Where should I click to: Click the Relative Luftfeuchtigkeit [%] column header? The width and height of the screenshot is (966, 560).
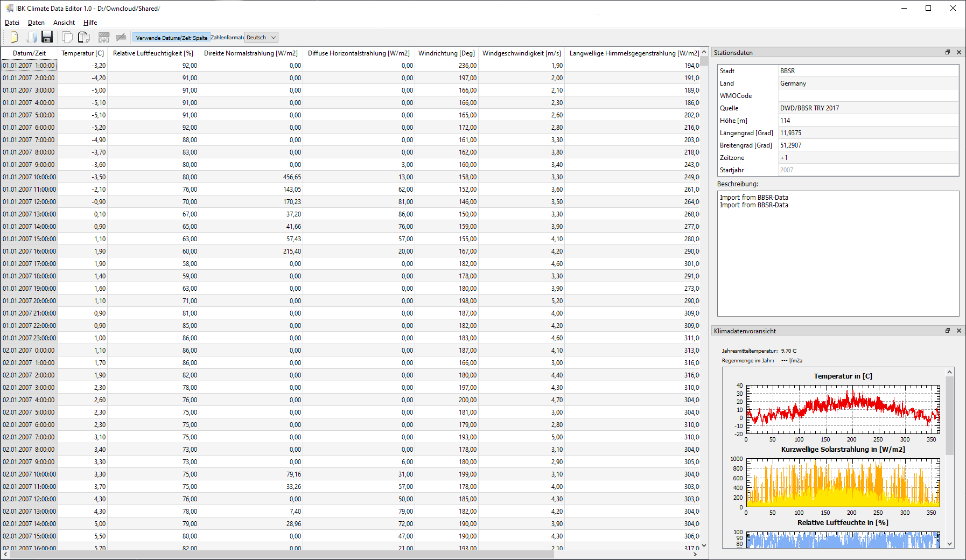click(x=153, y=53)
